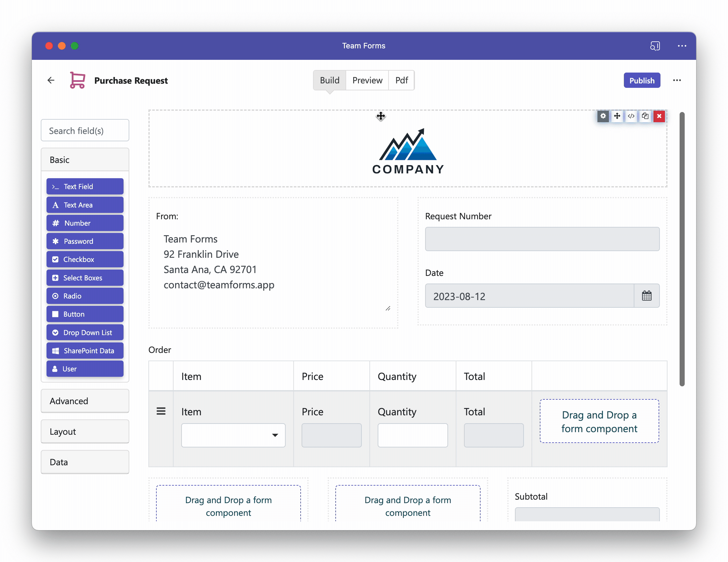Copy the logo component with copy icon
Image resolution: width=728 pixels, height=562 pixels.
[x=645, y=116]
